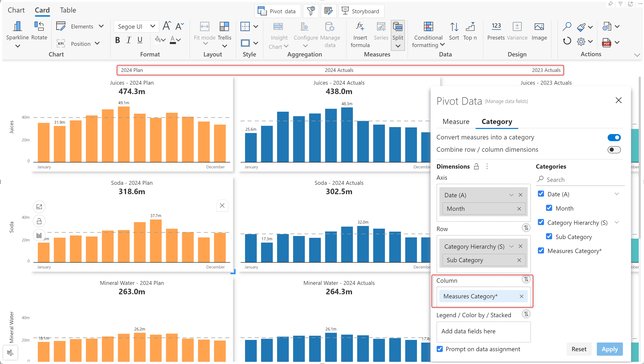
Task: Open Conditional formatting tool
Action: [x=428, y=27]
